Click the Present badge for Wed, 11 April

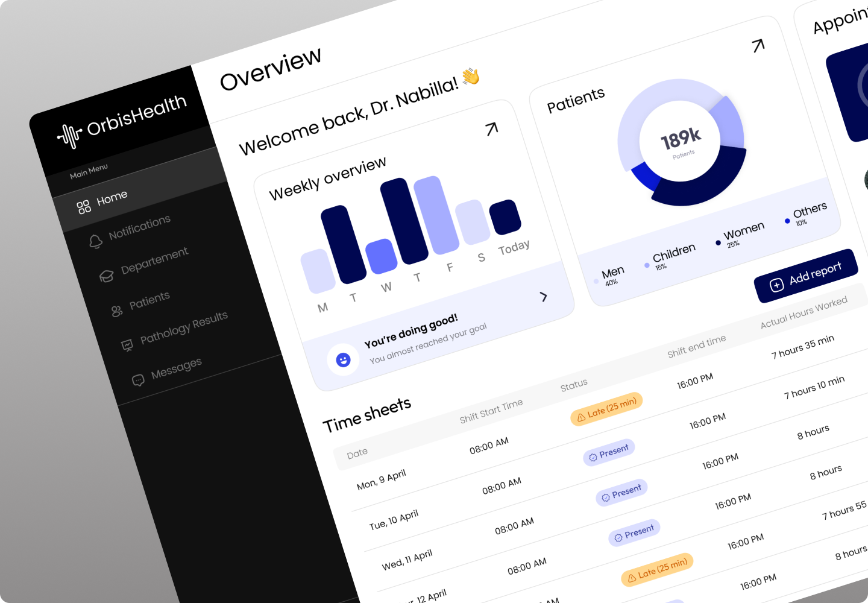(x=621, y=492)
